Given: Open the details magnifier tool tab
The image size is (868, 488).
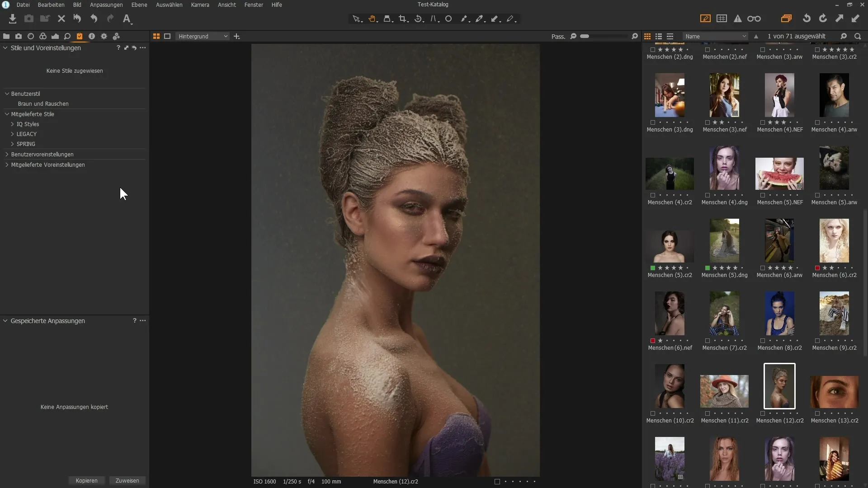Looking at the screenshot, I should coord(67,36).
